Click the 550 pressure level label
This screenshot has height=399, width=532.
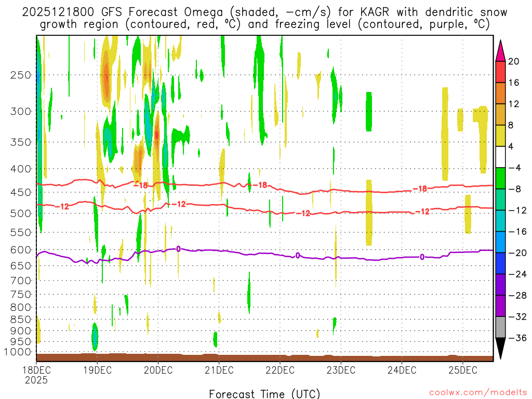(x=21, y=232)
